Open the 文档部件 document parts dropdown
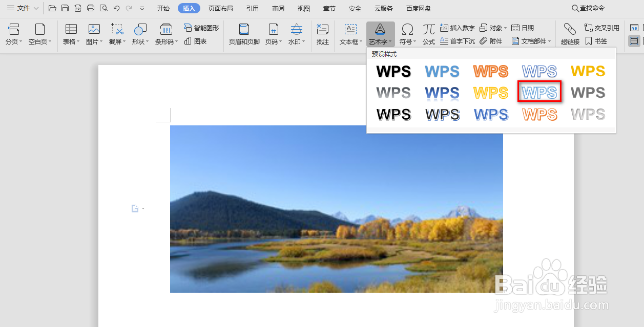Viewport: 644px width, 327px height. [x=531, y=41]
